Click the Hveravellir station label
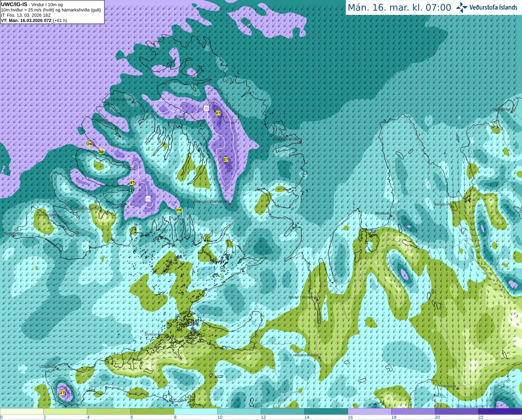Image resolution: width=522 pixels, height=420 pixels. [x=448, y=386]
